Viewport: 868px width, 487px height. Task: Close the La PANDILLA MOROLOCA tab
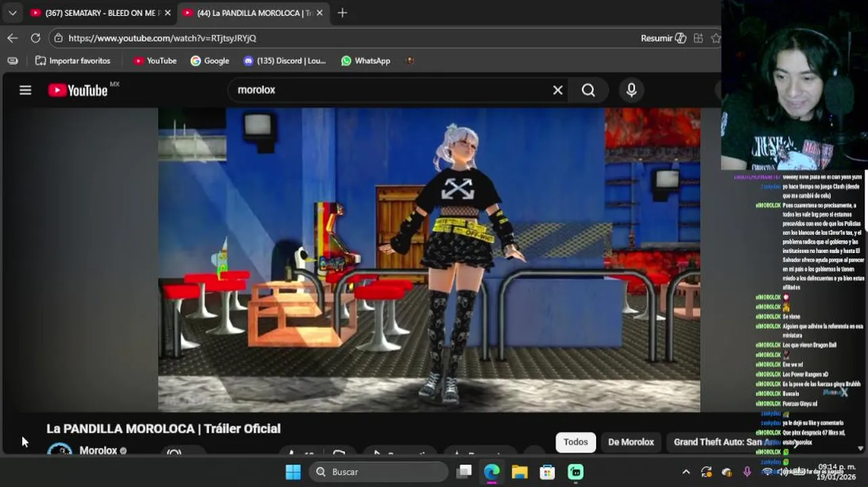coord(320,13)
